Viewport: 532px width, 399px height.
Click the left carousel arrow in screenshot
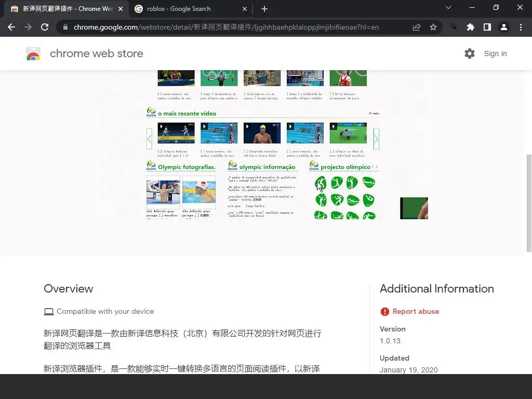point(149,139)
